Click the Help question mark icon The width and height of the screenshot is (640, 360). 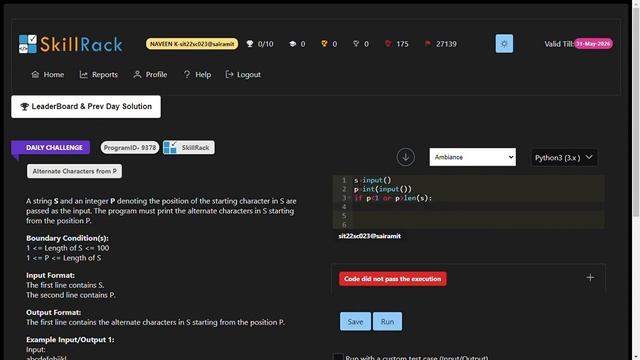[187, 74]
